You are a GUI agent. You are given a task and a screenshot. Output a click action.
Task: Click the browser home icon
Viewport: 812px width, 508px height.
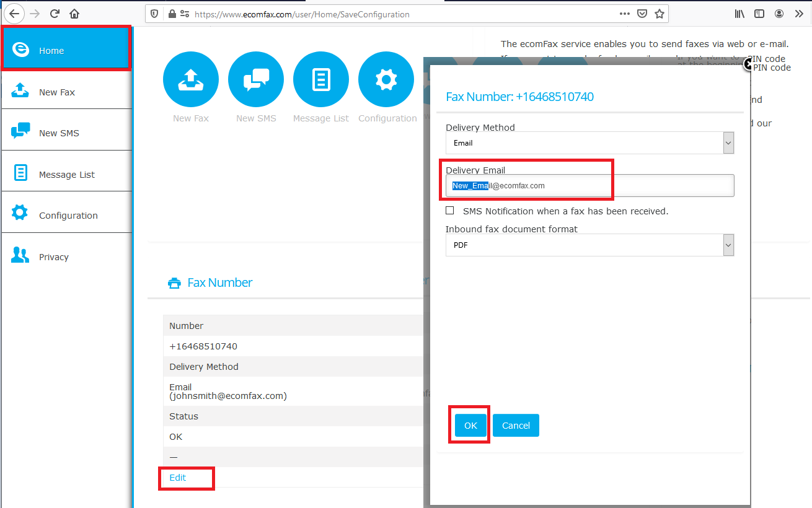coord(74,14)
